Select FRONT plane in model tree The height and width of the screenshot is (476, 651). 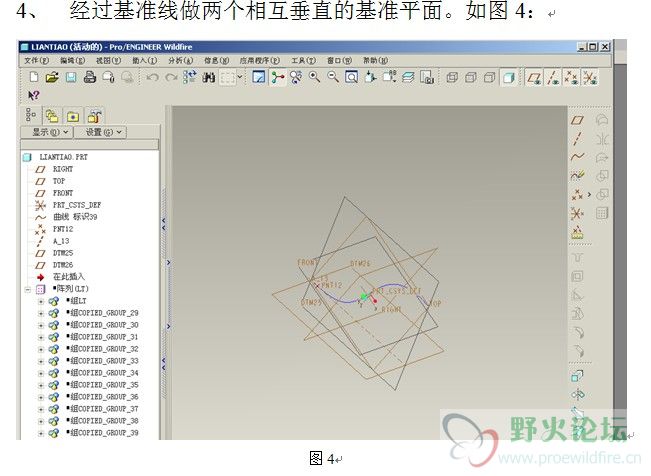[63, 193]
